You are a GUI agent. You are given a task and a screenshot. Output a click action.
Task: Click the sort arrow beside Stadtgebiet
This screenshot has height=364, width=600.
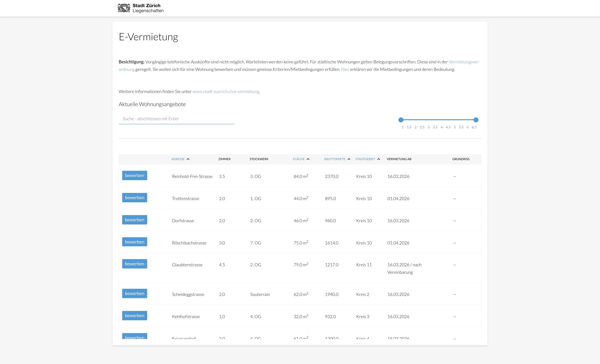tap(379, 159)
